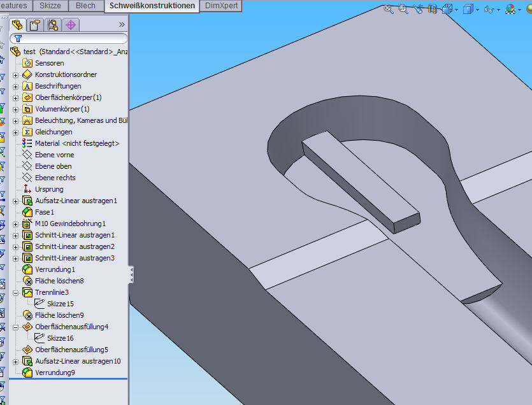This screenshot has width=532, height=405.
Task: Open the PropertyManager tab icon
Action: pyautogui.click(x=36, y=25)
